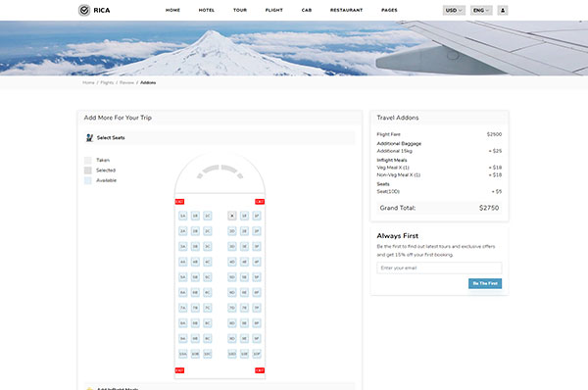Screen dimensions: 588x390
Task: Select seat 2F
Action: (x=257, y=231)
